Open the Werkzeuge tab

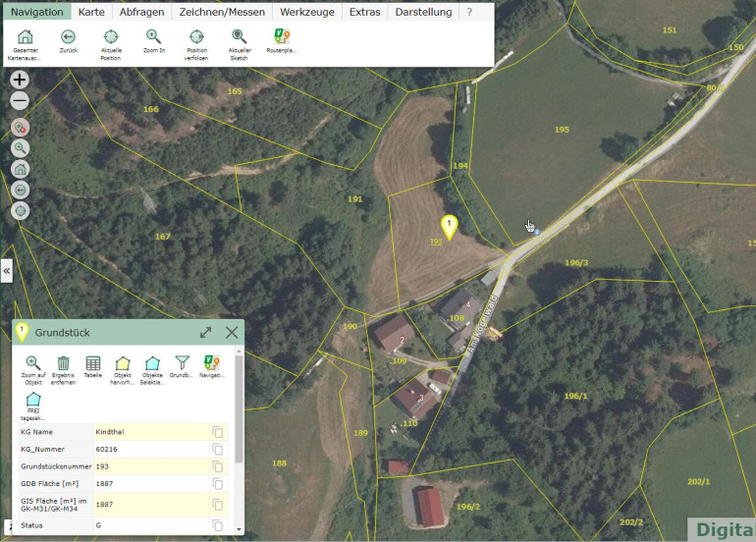[306, 12]
